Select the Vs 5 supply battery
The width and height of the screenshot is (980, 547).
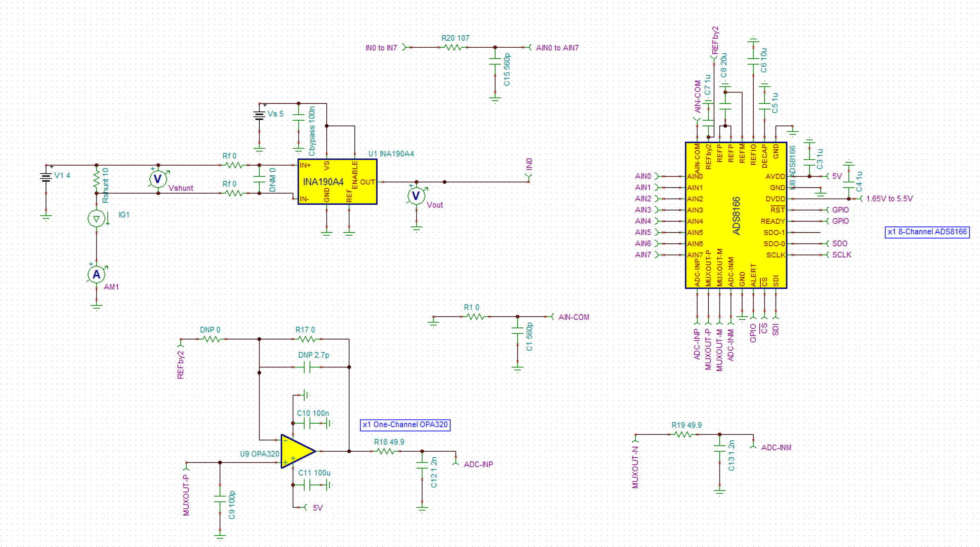(x=259, y=115)
